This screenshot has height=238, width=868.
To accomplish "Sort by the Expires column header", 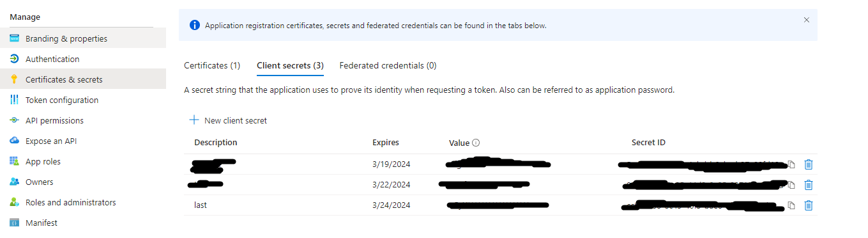I will click(386, 143).
